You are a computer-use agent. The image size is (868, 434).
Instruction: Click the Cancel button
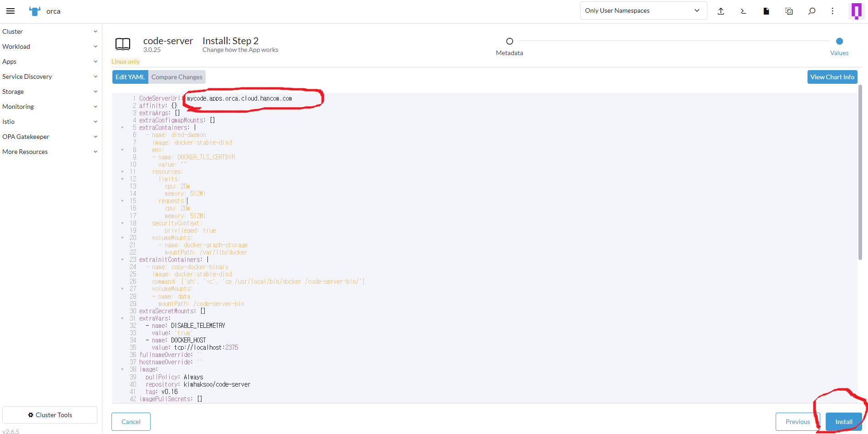click(x=131, y=422)
